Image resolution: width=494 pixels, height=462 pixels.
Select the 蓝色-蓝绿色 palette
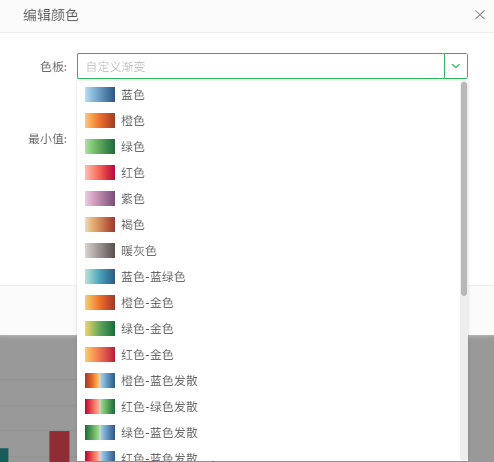(x=269, y=277)
